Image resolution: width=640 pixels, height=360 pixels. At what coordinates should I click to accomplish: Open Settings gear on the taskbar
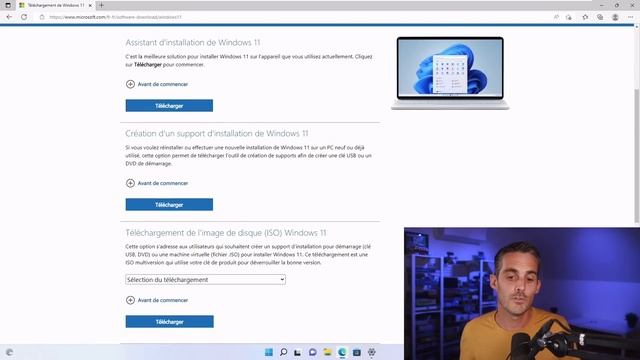click(371, 352)
